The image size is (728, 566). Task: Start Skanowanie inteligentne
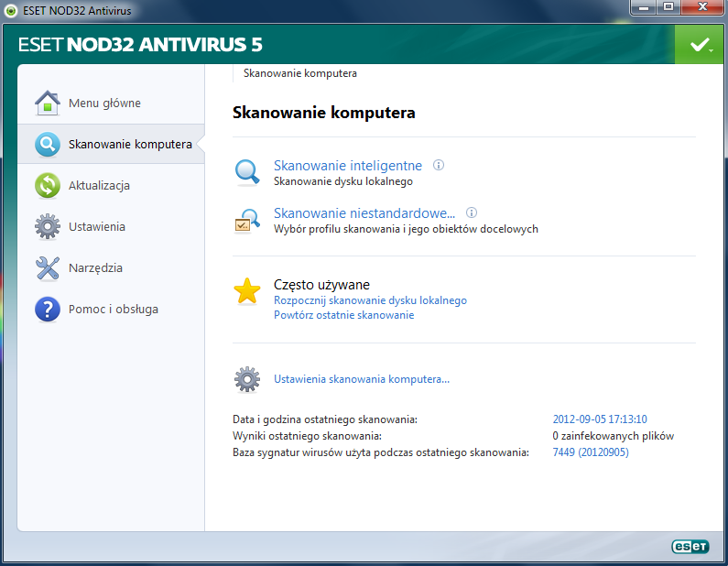348,165
